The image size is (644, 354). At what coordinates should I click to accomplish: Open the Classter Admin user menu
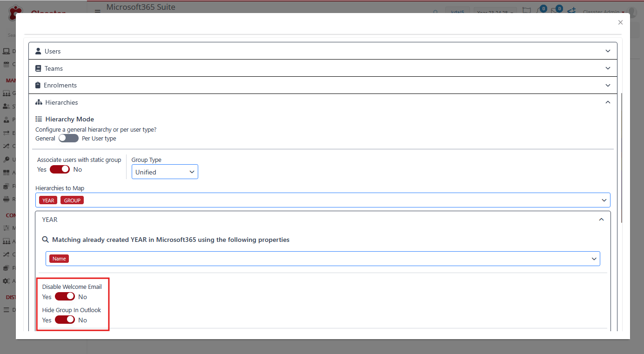(x=604, y=12)
